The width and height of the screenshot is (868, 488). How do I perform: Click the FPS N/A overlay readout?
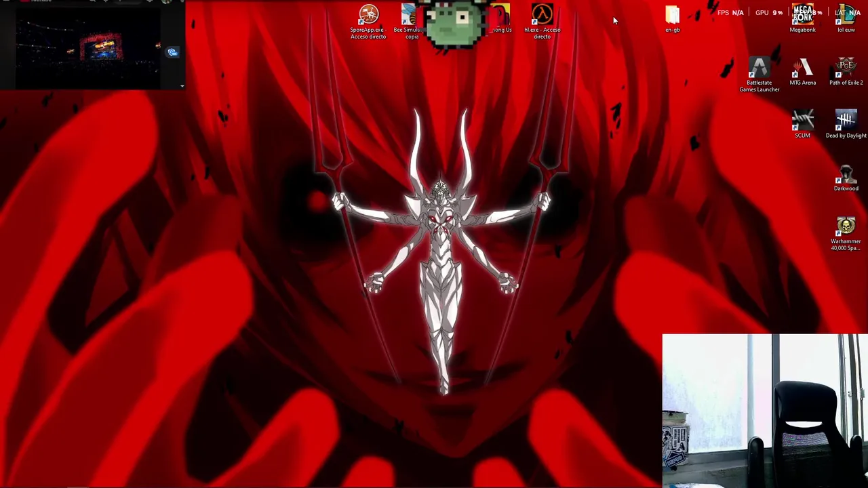pyautogui.click(x=730, y=12)
